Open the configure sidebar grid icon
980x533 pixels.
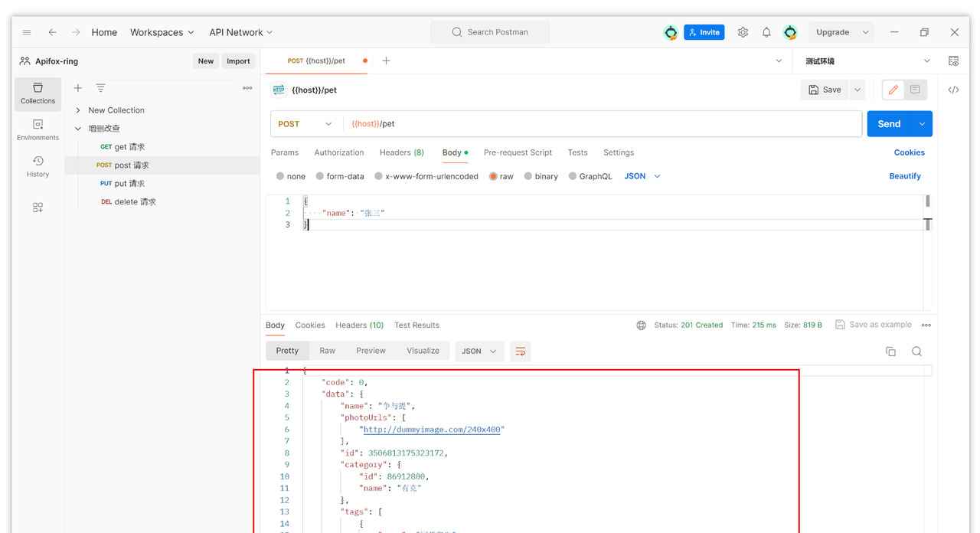[x=38, y=208]
